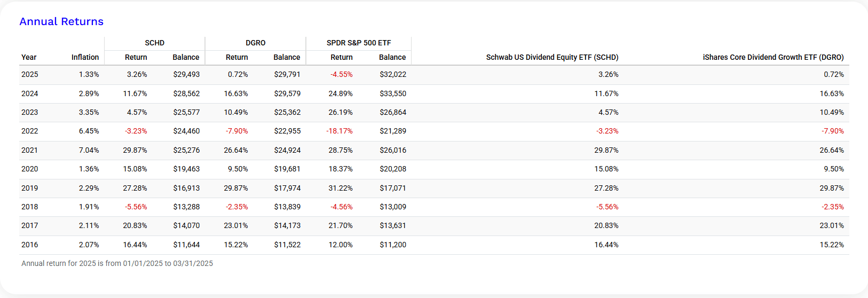Select Schwab US Dividend Equity ETF (SCHD) header

pos(552,57)
